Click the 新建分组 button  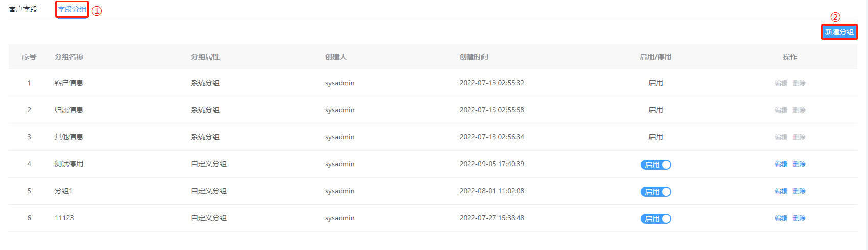[839, 32]
